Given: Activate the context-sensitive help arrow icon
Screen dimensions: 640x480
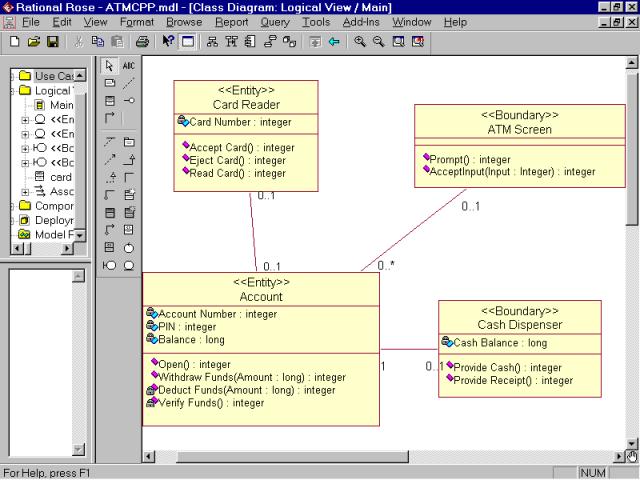Looking at the screenshot, I should pos(168,41).
